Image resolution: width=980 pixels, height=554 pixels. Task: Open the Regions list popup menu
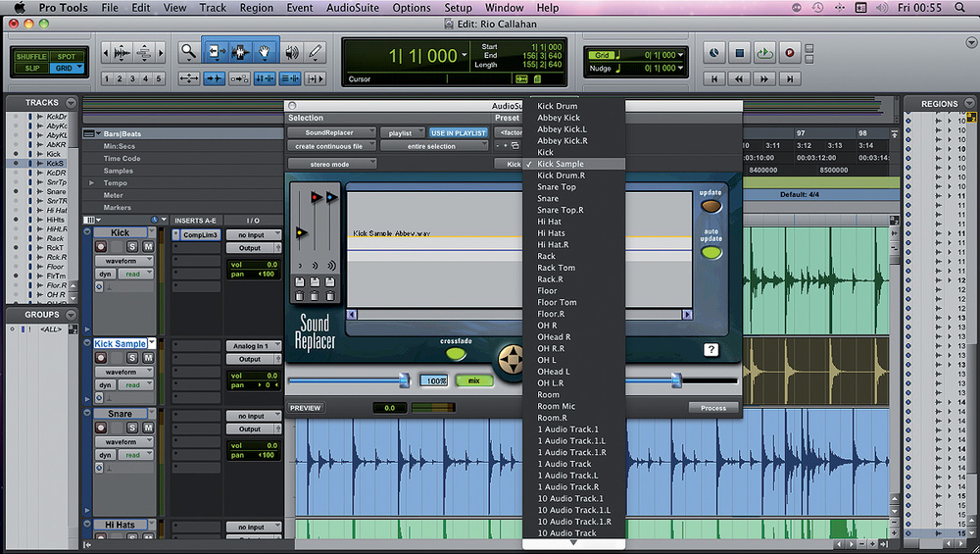[x=969, y=103]
